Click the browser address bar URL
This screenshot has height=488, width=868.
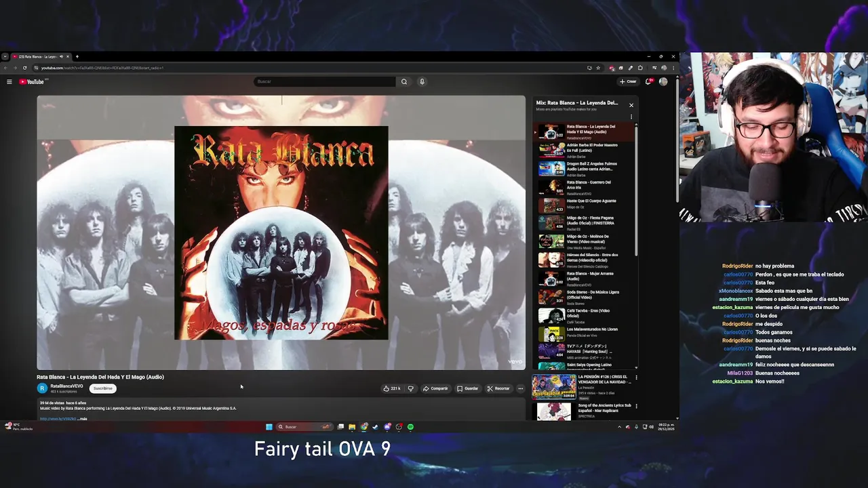click(102, 68)
